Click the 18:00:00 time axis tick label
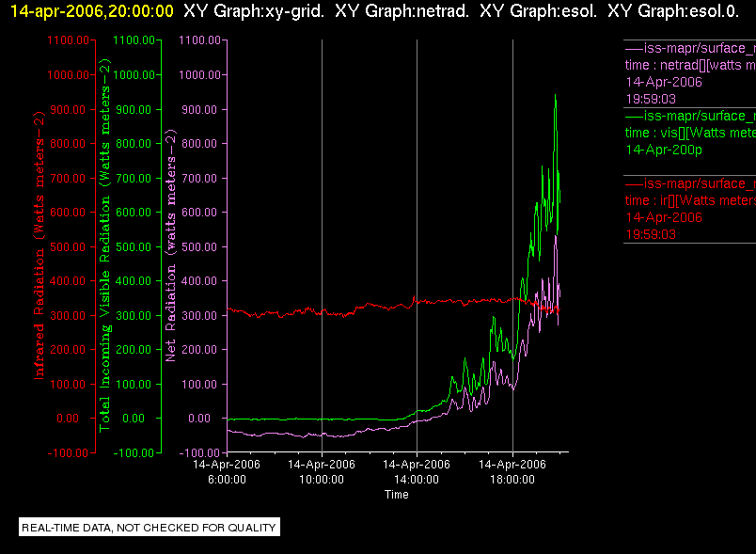 click(512, 471)
